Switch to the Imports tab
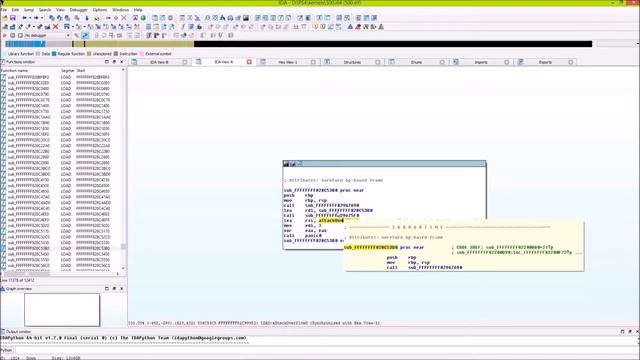Viewport: 640px width, 360px height. click(481, 62)
